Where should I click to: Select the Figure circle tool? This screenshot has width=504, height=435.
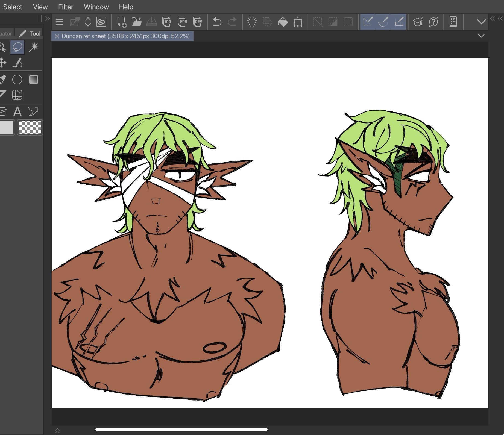coord(17,80)
